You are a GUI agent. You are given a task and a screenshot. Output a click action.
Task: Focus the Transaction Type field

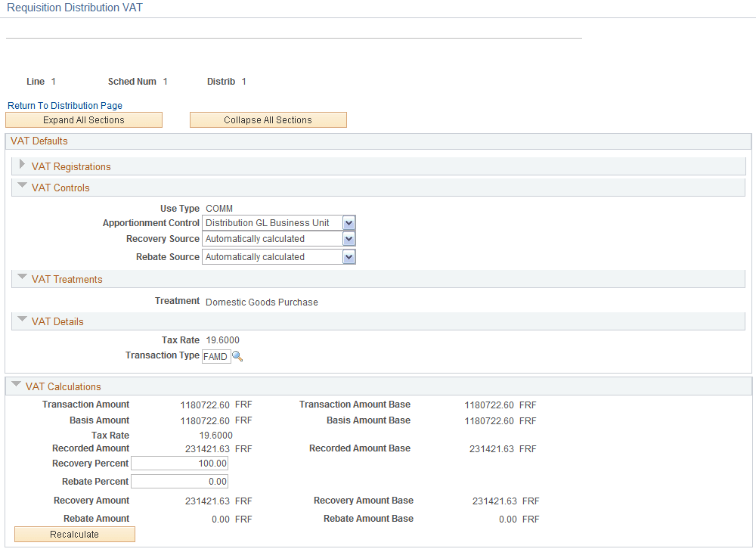click(x=216, y=356)
